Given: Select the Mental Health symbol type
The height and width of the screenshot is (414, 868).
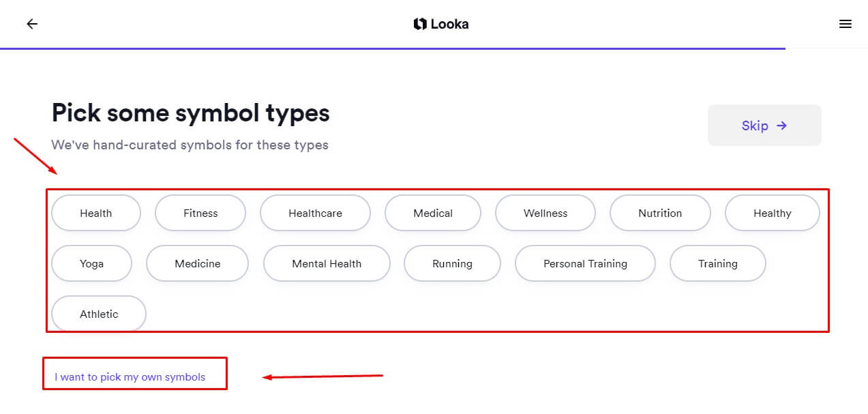Looking at the screenshot, I should pyautogui.click(x=326, y=263).
